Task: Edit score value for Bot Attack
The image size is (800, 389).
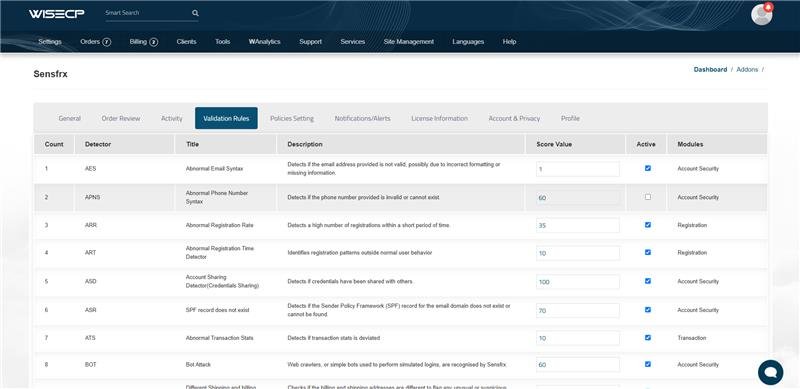Action: point(578,365)
